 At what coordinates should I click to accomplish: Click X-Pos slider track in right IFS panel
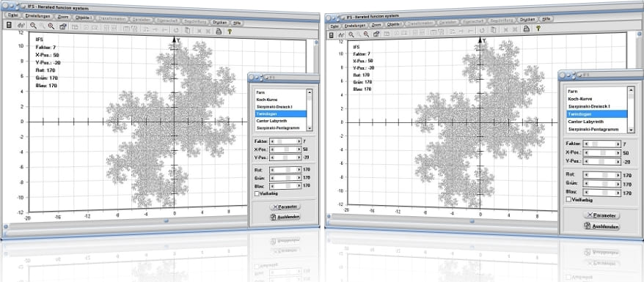tap(602, 152)
